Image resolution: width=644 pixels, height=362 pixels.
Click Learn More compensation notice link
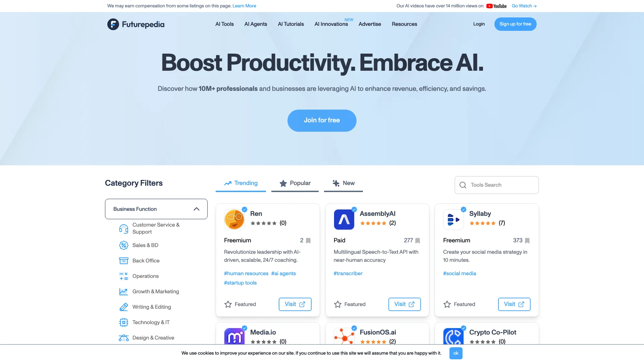point(244,6)
